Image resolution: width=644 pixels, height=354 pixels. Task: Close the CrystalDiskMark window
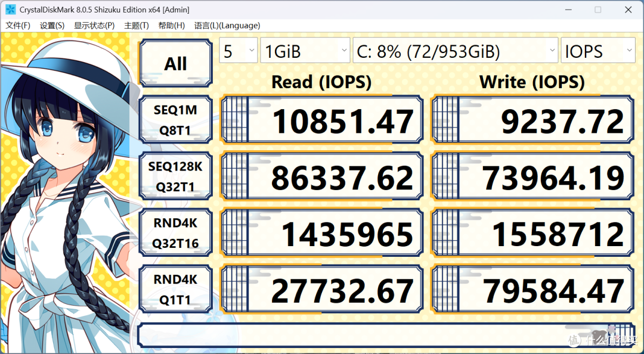click(628, 10)
